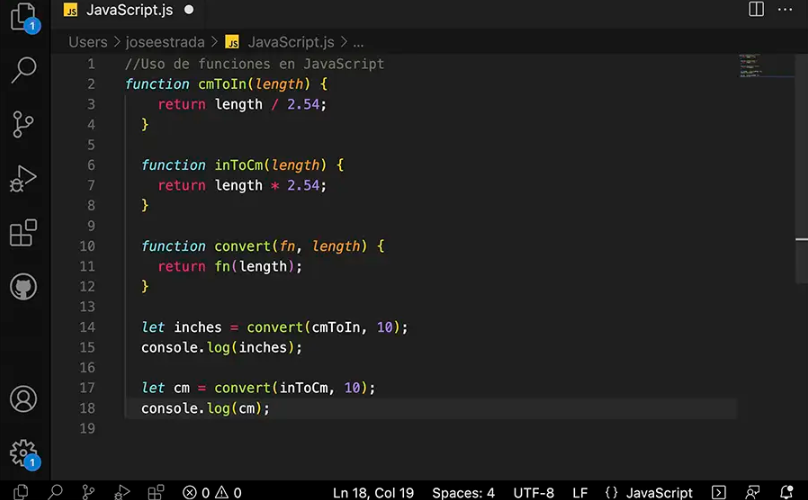Change the LF end of line setting

click(580, 493)
